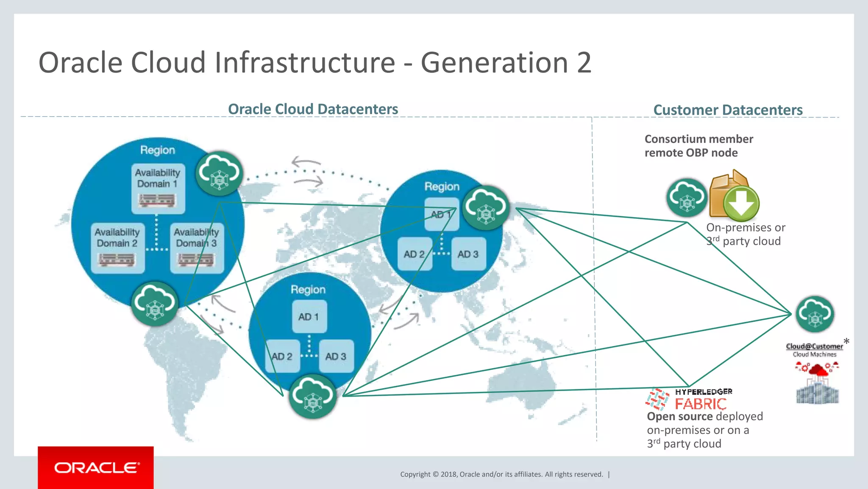Click the 'Cloud@Customer' label

click(x=814, y=346)
